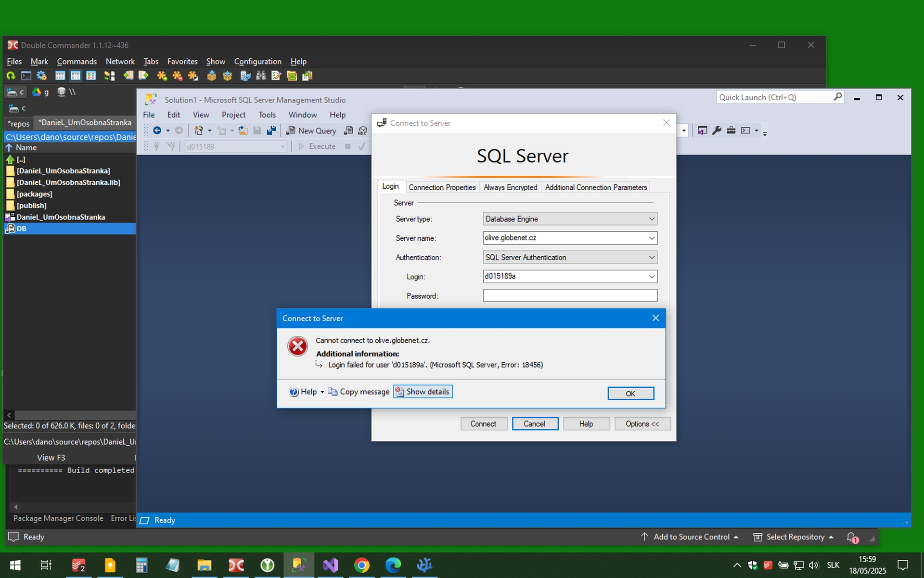Screen dimensions: 924x578
Task: Click the Google Drive 'g' drive button
Action: (40, 92)
